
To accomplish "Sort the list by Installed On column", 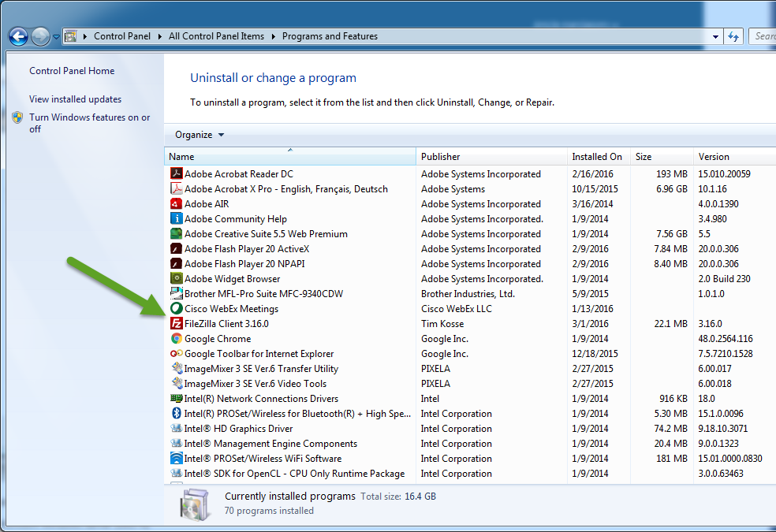I will point(599,156).
